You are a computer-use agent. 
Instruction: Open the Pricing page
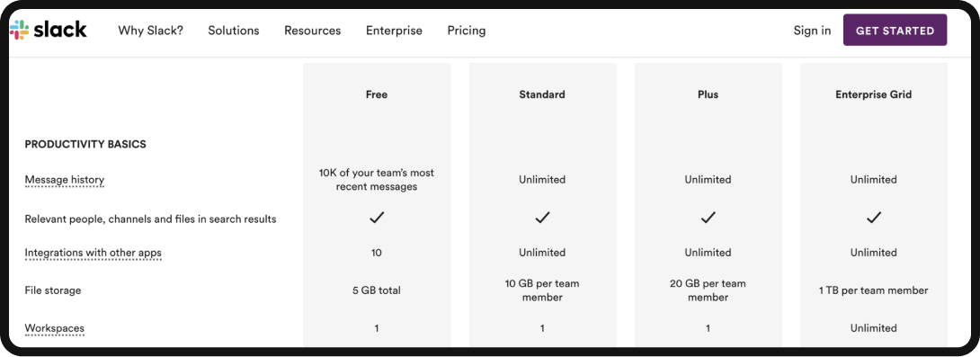point(467,31)
